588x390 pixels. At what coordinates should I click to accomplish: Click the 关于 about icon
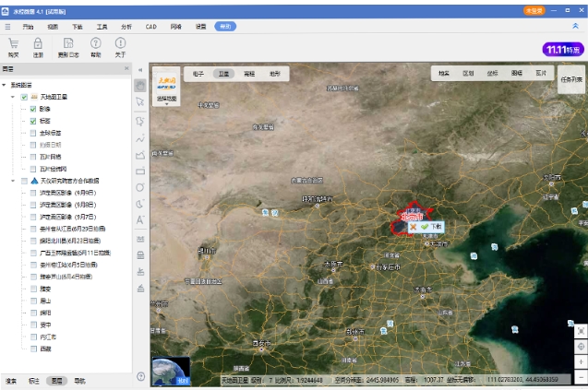[x=120, y=47]
